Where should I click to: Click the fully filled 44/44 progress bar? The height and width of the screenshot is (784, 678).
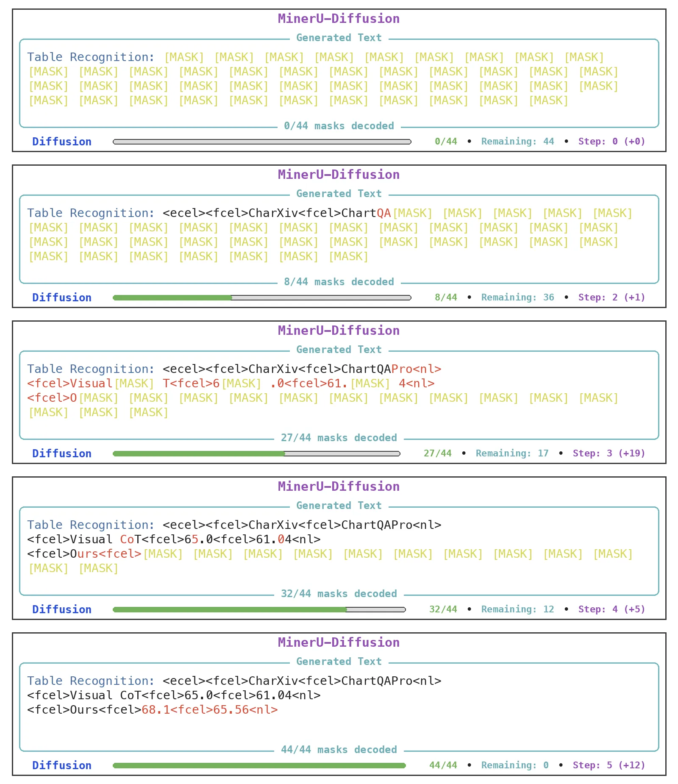coord(259,765)
